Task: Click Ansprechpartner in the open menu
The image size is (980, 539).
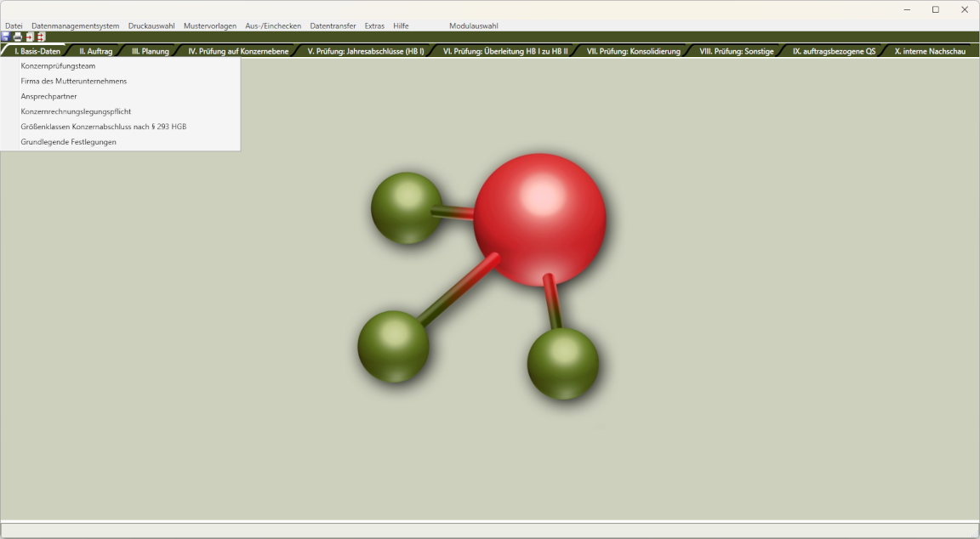Action: point(48,96)
